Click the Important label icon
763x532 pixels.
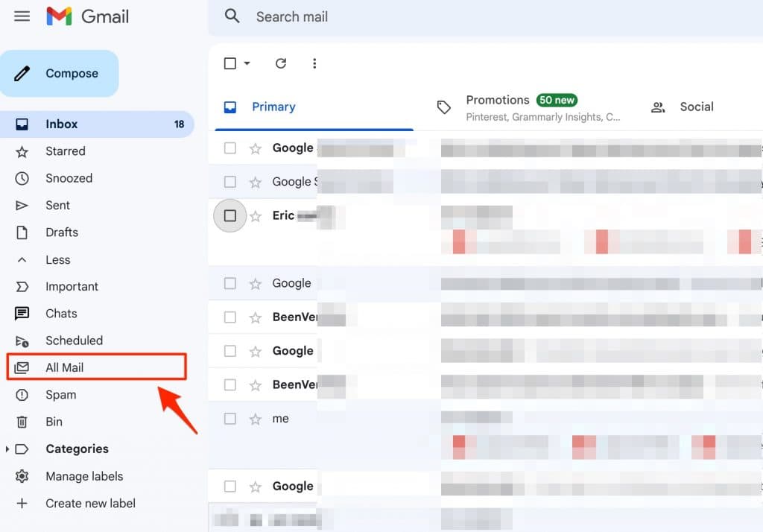pos(22,287)
